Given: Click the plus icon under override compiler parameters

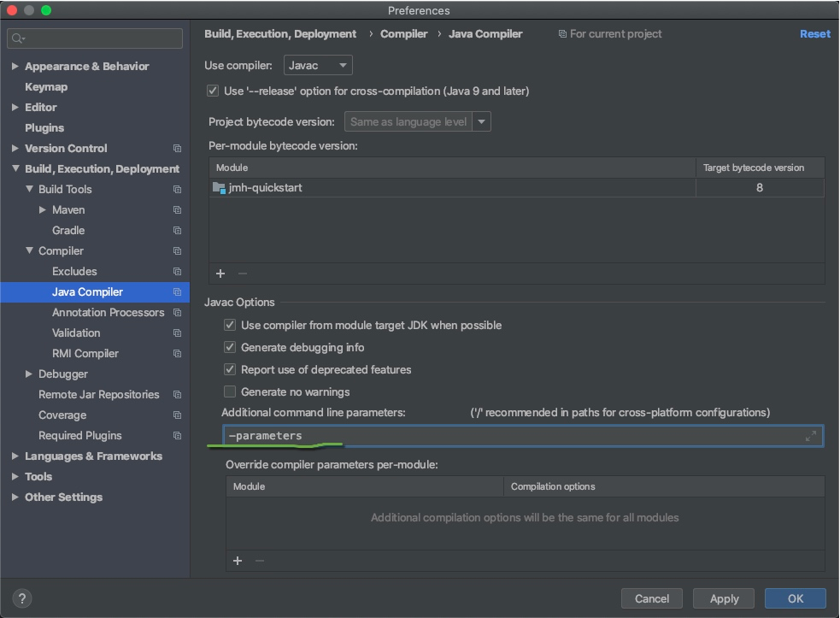Looking at the screenshot, I should [238, 561].
